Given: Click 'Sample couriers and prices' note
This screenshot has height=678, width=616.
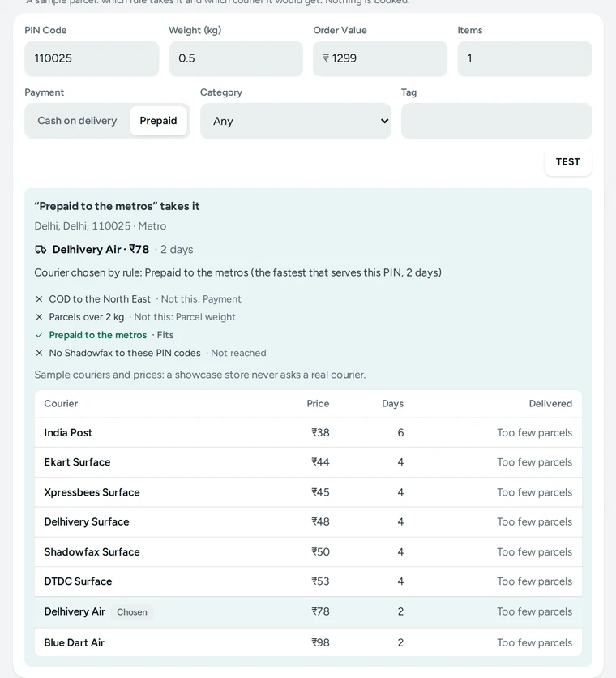Looking at the screenshot, I should 199,375.
